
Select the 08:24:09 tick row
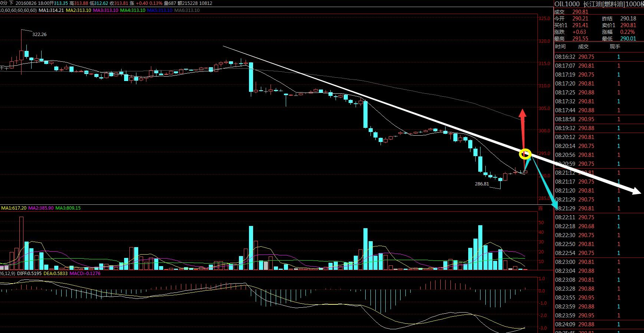599,324
